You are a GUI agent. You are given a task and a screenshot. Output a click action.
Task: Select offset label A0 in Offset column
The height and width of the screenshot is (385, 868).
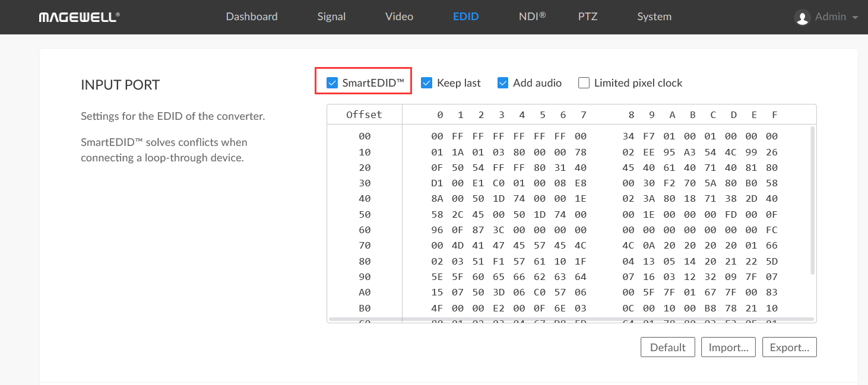(365, 292)
